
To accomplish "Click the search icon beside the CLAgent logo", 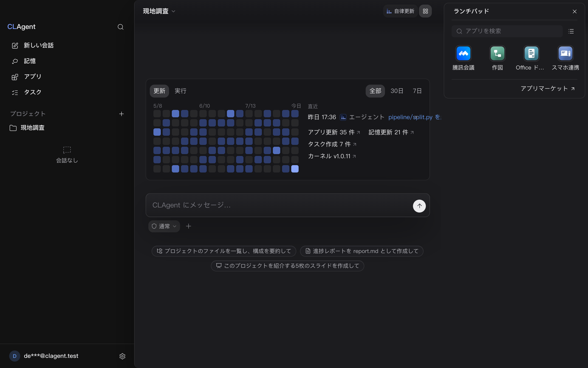I will pos(121,27).
